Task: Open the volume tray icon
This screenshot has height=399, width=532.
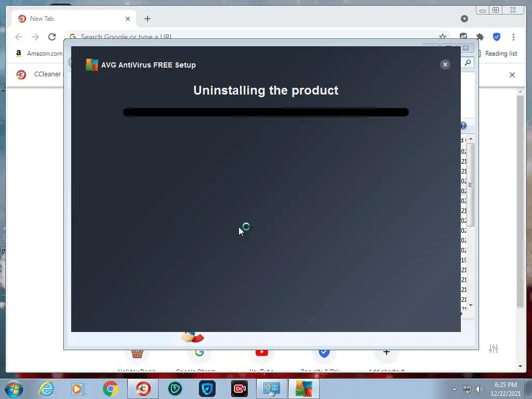Action: tap(480, 389)
